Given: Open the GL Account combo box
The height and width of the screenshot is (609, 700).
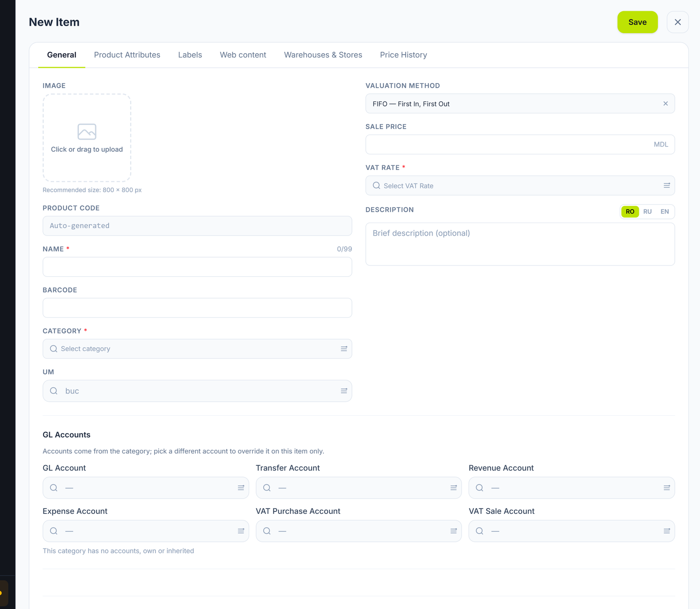Looking at the screenshot, I should (x=146, y=488).
